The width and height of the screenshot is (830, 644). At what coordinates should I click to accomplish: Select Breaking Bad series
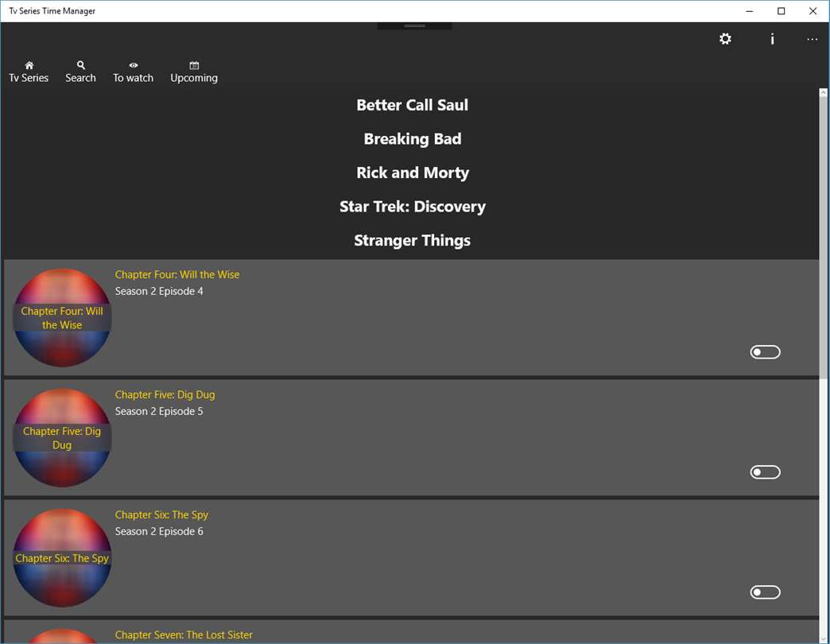tap(413, 138)
